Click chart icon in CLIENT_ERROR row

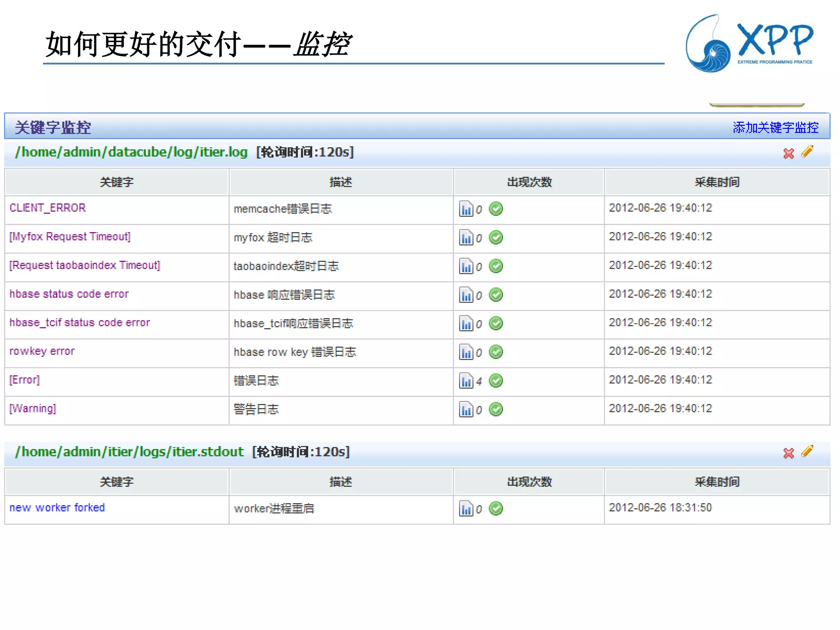[x=466, y=209]
